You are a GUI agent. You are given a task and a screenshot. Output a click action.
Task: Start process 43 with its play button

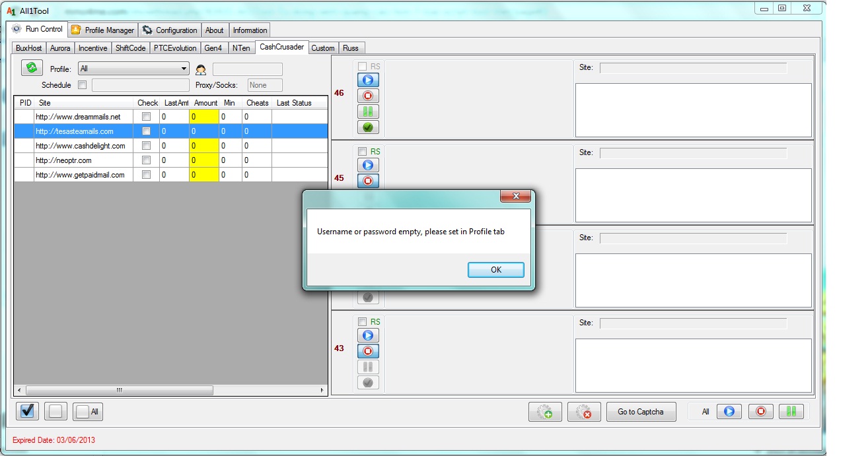pos(368,335)
